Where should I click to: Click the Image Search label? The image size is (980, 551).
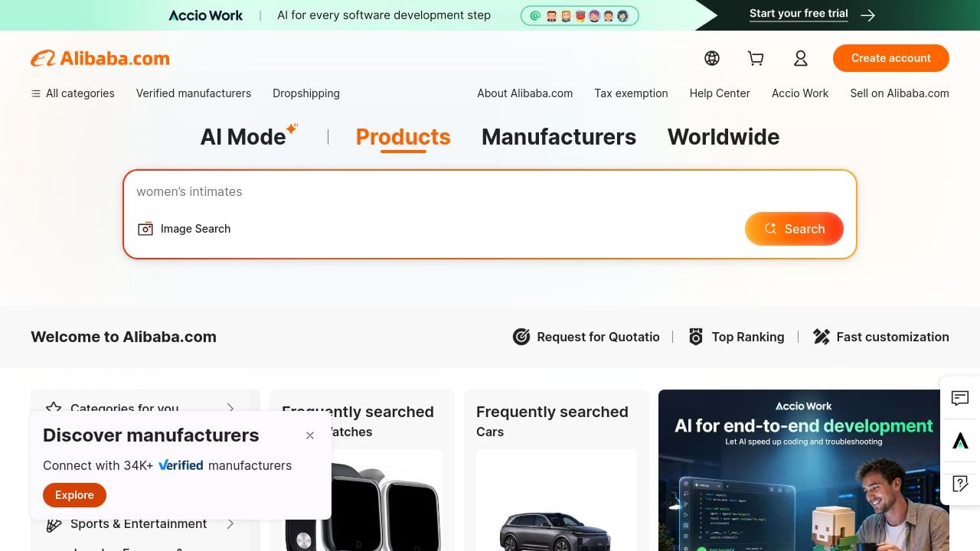click(195, 229)
